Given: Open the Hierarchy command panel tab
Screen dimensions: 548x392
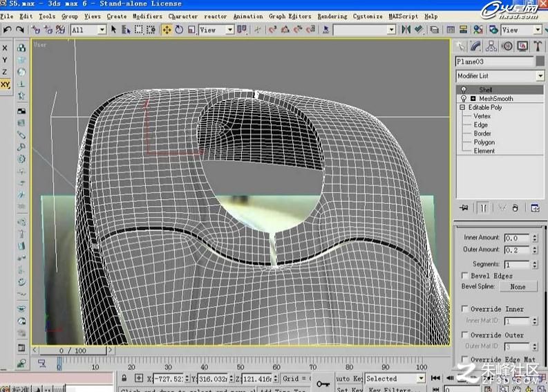Looking at the screenshot, I should [x=491, y=46].
